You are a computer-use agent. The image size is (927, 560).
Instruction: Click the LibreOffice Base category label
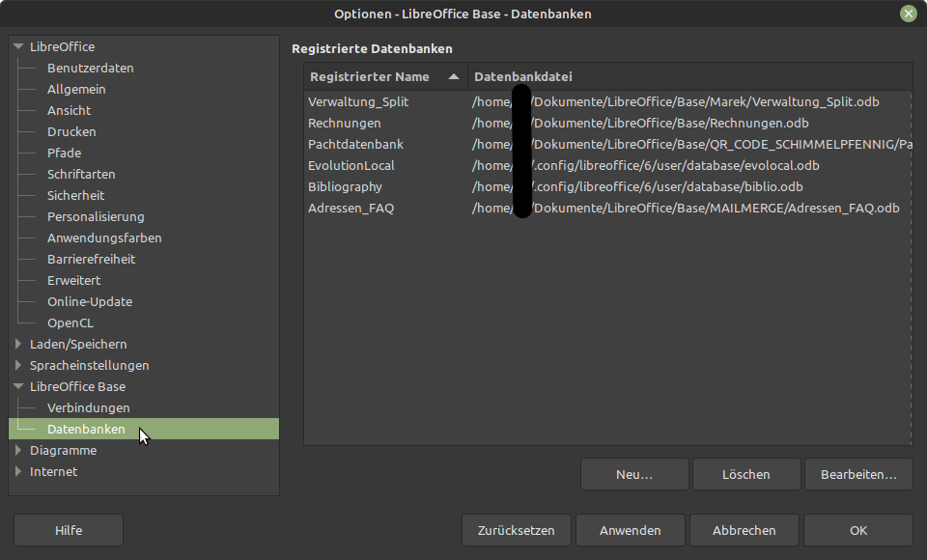[77, 387]
